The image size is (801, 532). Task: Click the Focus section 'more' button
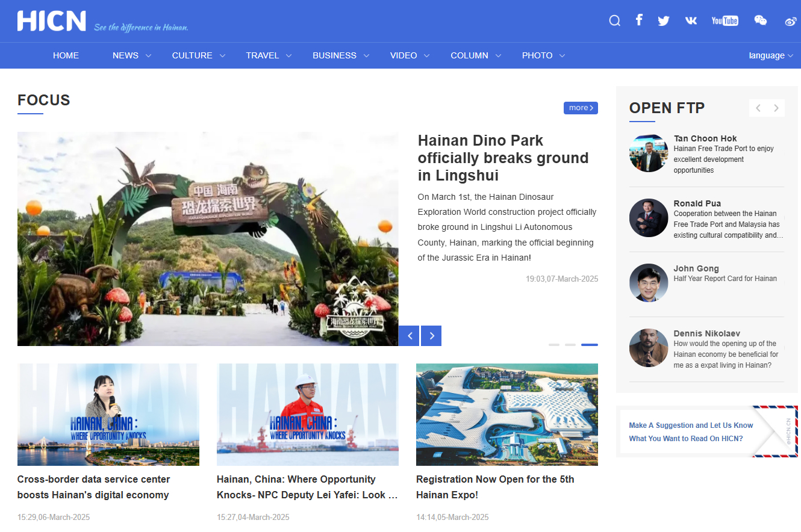581,108
